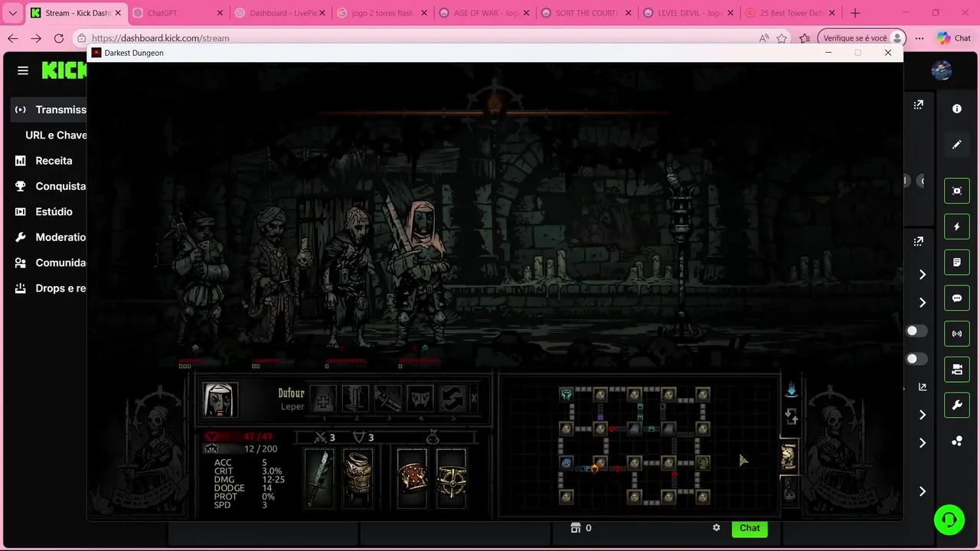
Task: Click the chat bubble rail icon
Action: tap(957, 298)
